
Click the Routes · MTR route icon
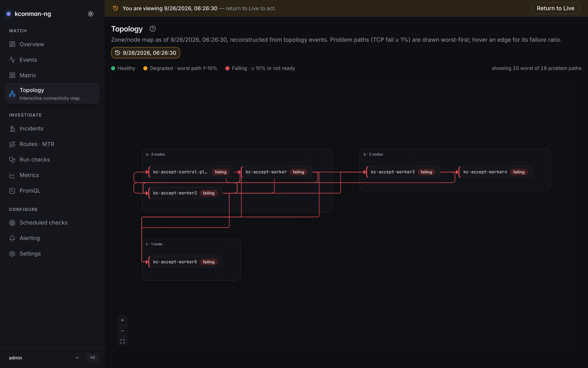(12, 144)
